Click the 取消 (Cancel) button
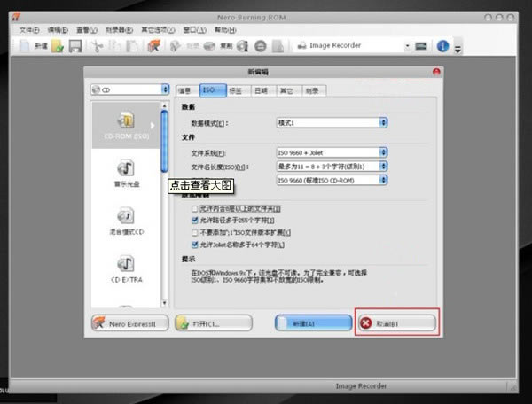This screenshot has width=532, height=404. pyautogui.click(x=396, y=323)
